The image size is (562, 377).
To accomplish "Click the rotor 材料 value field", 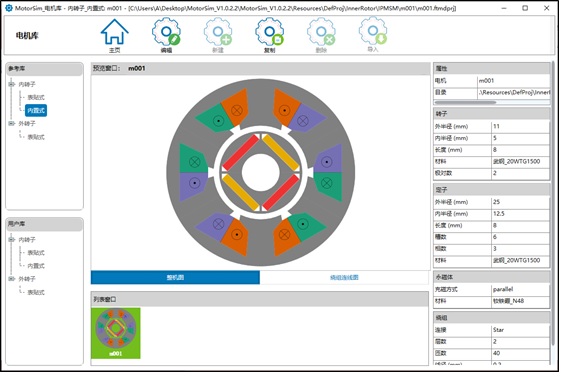I will tap(521, 162).
